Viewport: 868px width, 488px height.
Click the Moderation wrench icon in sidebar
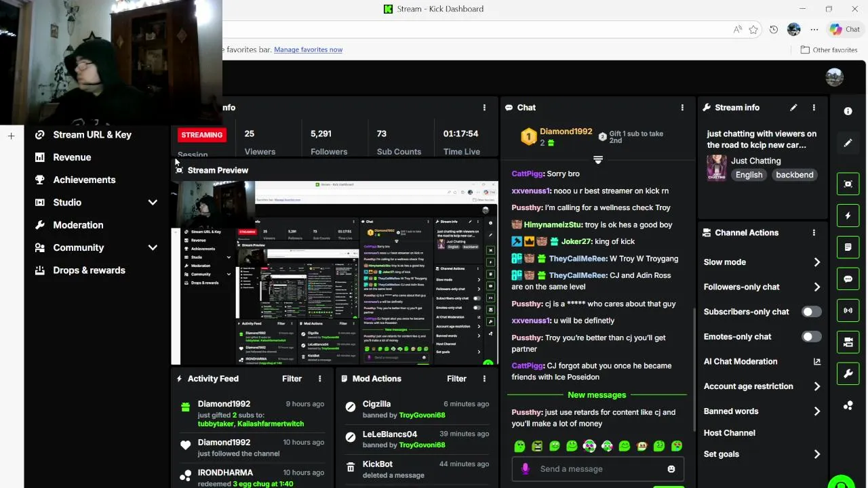pos(40,225)
